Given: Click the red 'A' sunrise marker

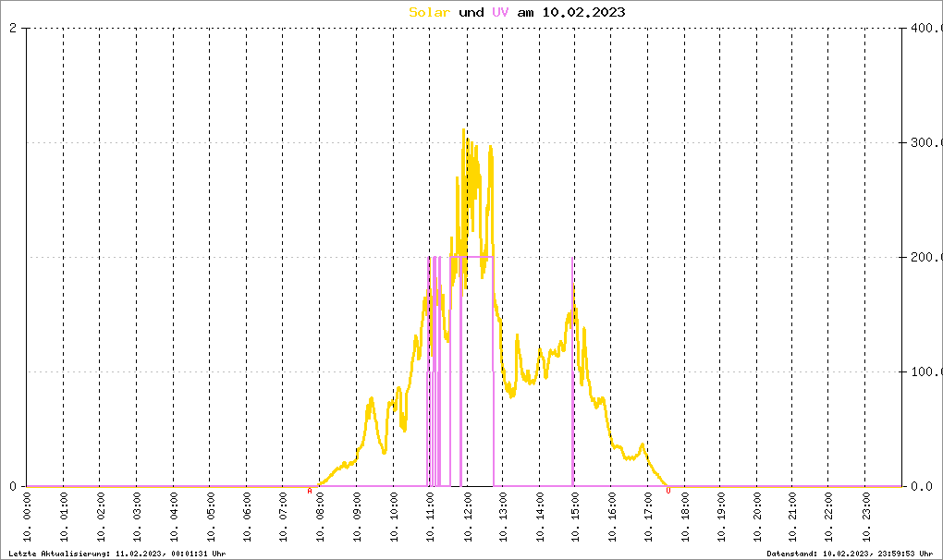Looking at the screenshot, I should click(310, 491).
